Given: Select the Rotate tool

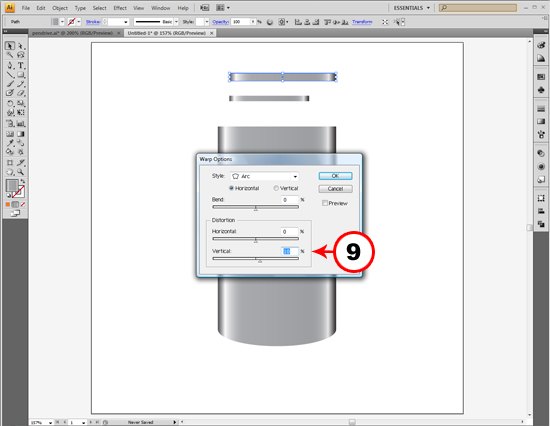Looking at the screenshot, I should pyautogui.click(x=10, y=103).
